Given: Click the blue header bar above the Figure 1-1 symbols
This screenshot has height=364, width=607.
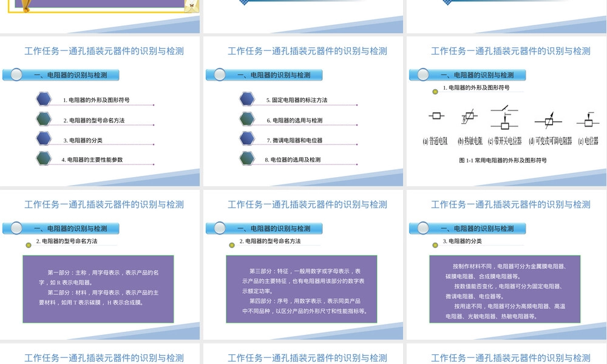Looking at the screenshot, I should click(x=467, y=75).
